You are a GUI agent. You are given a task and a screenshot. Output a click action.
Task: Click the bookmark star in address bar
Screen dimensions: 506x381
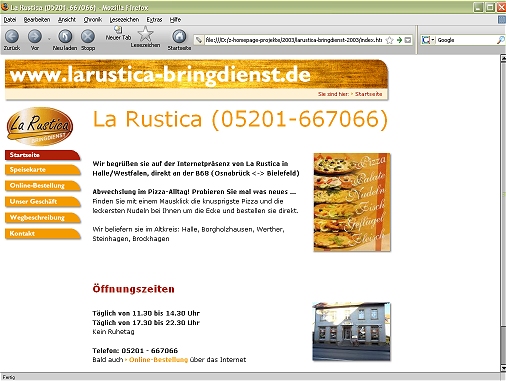[389, 40]
